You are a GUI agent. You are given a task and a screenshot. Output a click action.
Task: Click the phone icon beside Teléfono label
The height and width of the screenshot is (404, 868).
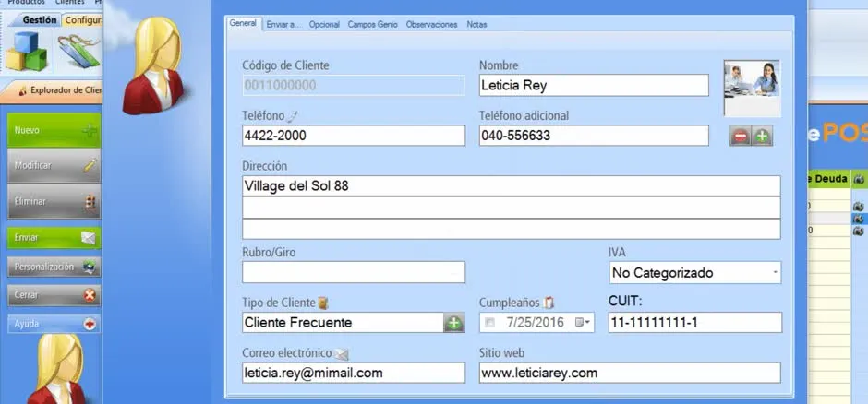point(293,116)
